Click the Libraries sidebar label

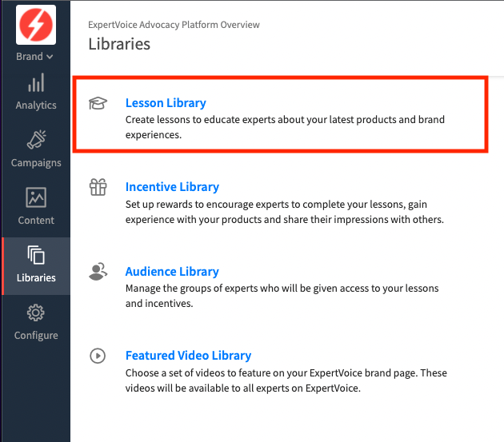(x=36, y=278)
